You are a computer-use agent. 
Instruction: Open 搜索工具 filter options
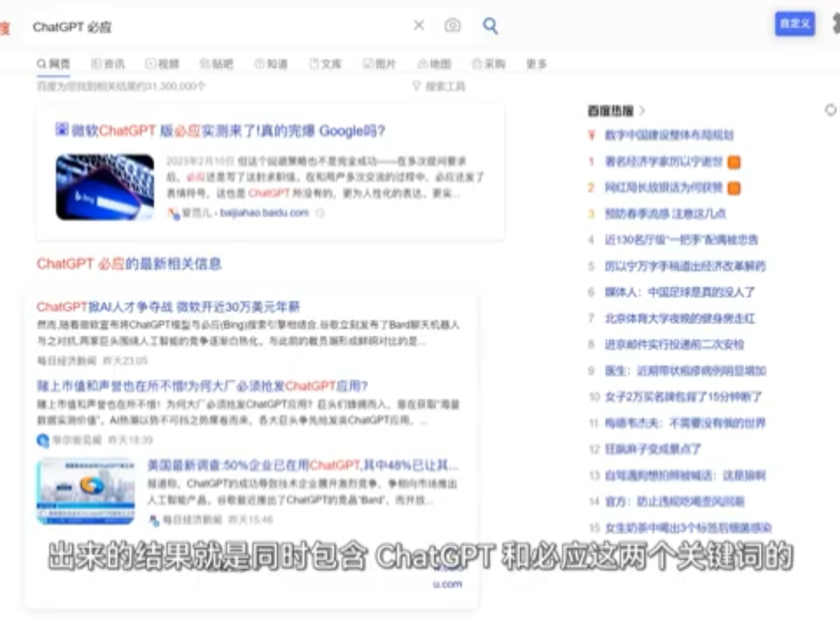coord(439,86)
